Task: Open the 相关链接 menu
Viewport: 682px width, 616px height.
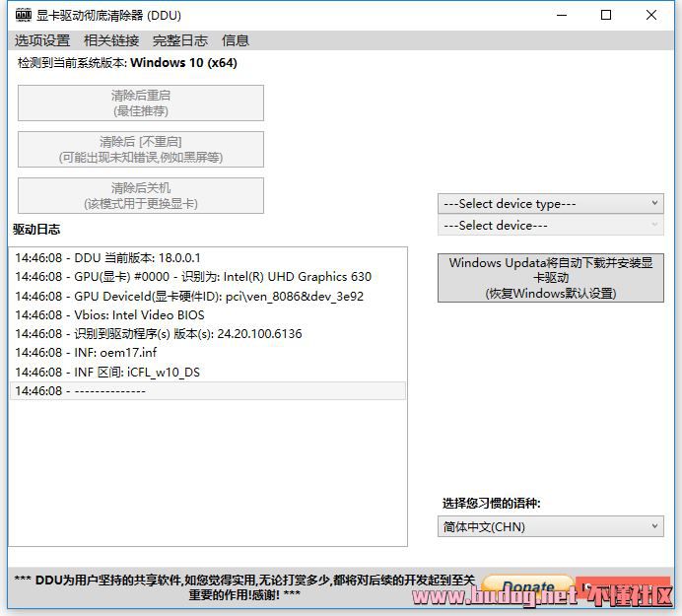Action: tap(111, 40)
